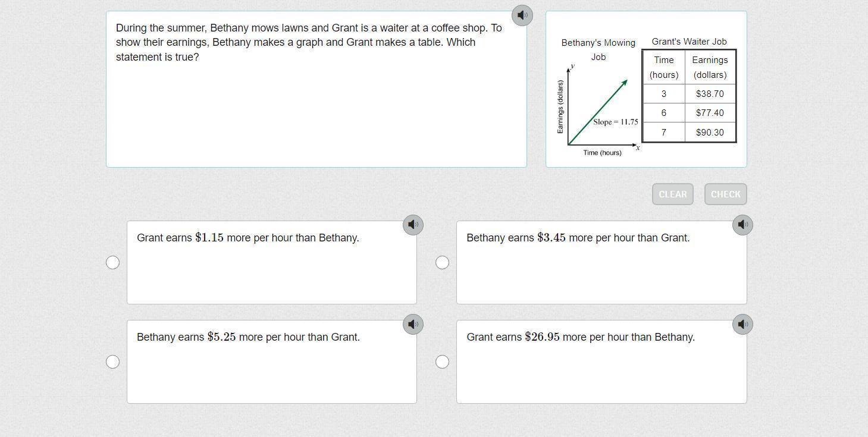Choose radio for Bethany earns $5.25 more

(112, 361)
